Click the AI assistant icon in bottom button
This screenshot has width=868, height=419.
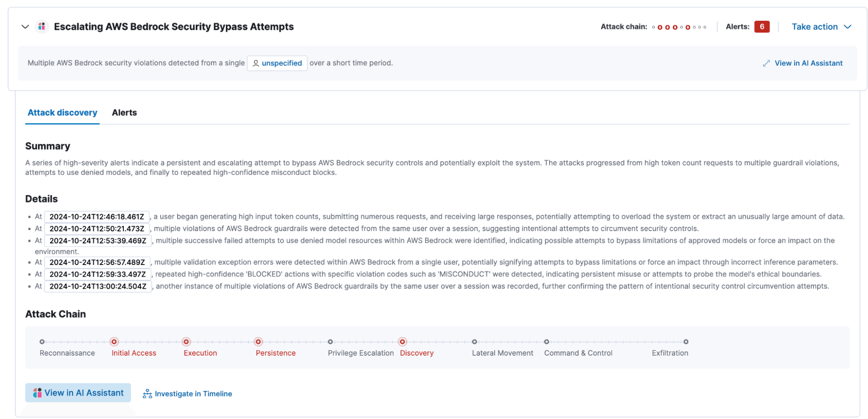(37, 393)
